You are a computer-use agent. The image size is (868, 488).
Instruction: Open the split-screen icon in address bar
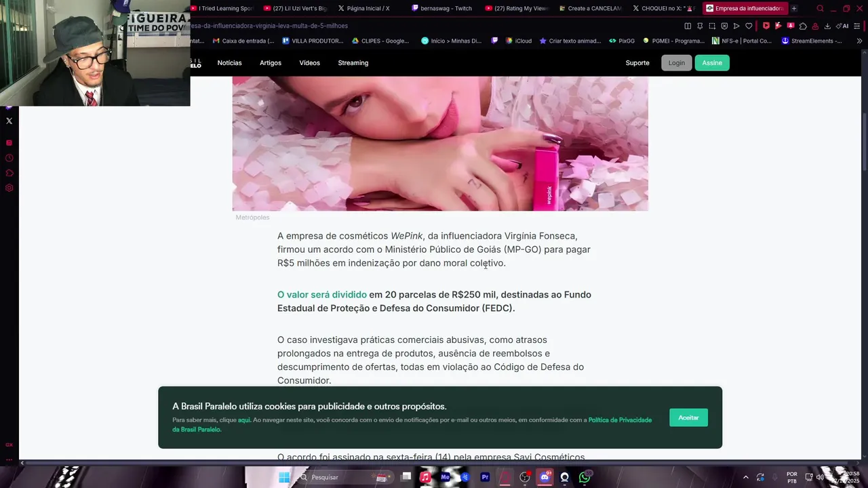click(x=688, y=26)
